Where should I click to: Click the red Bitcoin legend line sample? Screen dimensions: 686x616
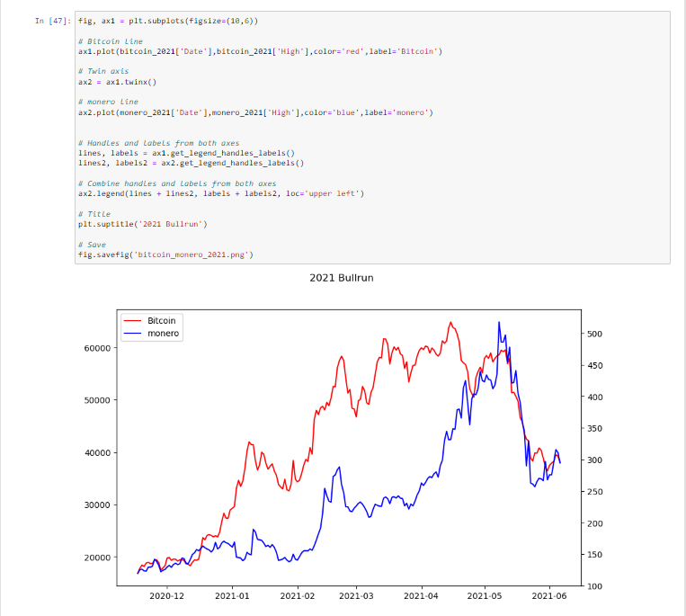coord(132,321)
